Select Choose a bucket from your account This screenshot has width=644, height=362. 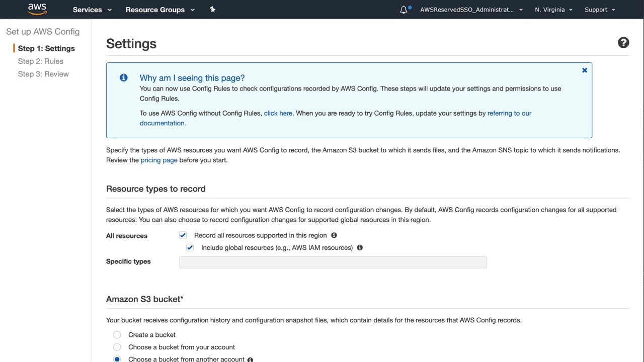[117, 347]
